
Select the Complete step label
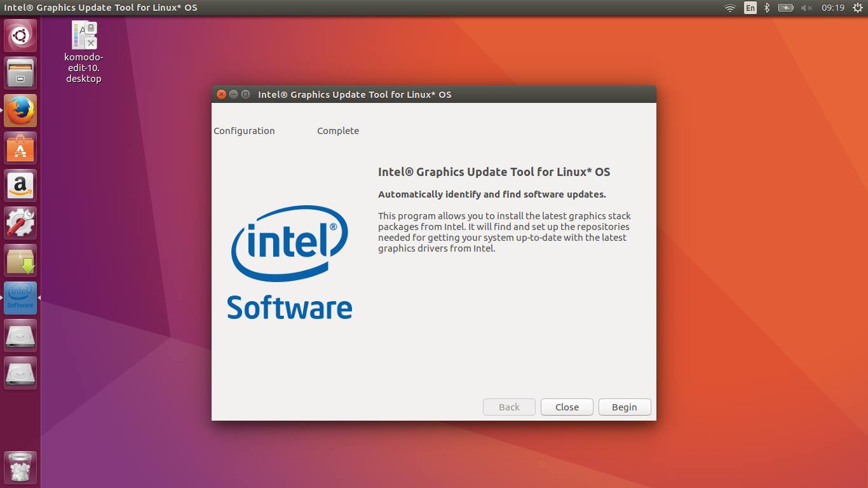pos(338,131)
